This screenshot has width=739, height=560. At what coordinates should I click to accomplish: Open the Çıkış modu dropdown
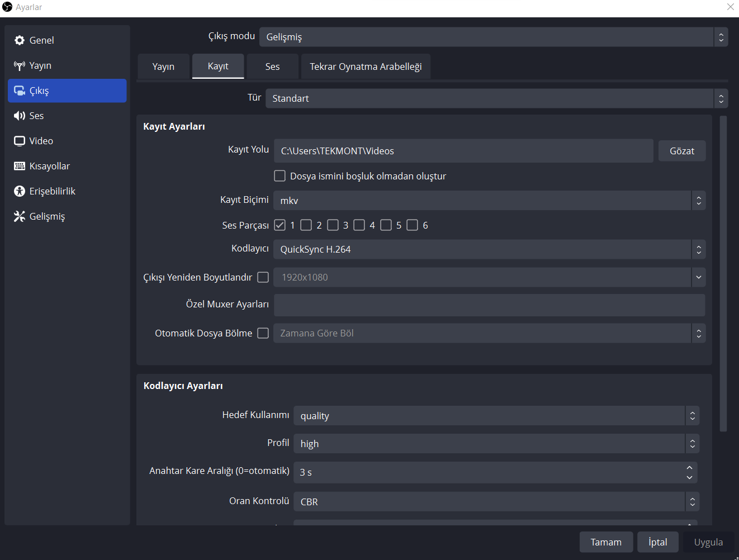[x=494, y=37]
